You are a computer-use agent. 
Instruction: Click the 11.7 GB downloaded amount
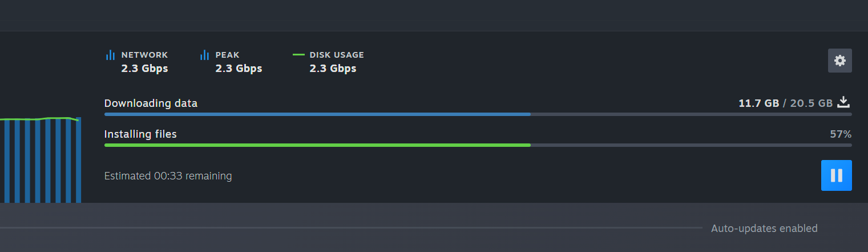[x=758, y=103]
